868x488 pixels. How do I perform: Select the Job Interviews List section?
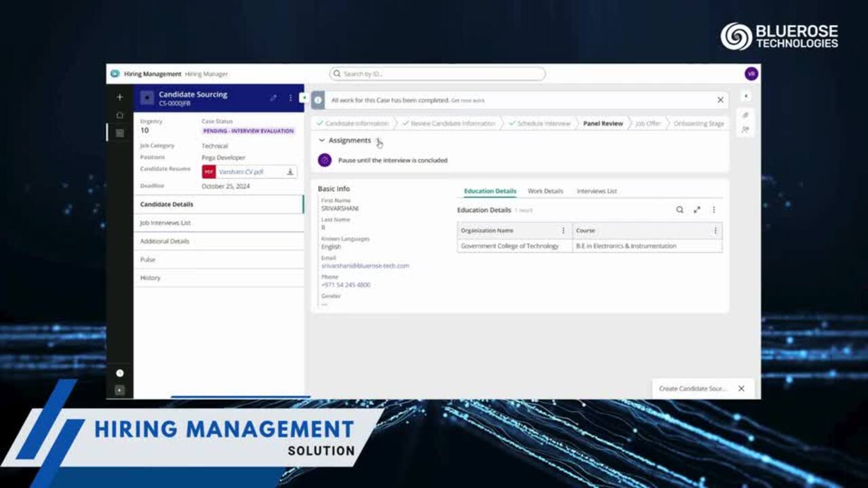click(x=165, y=222)
